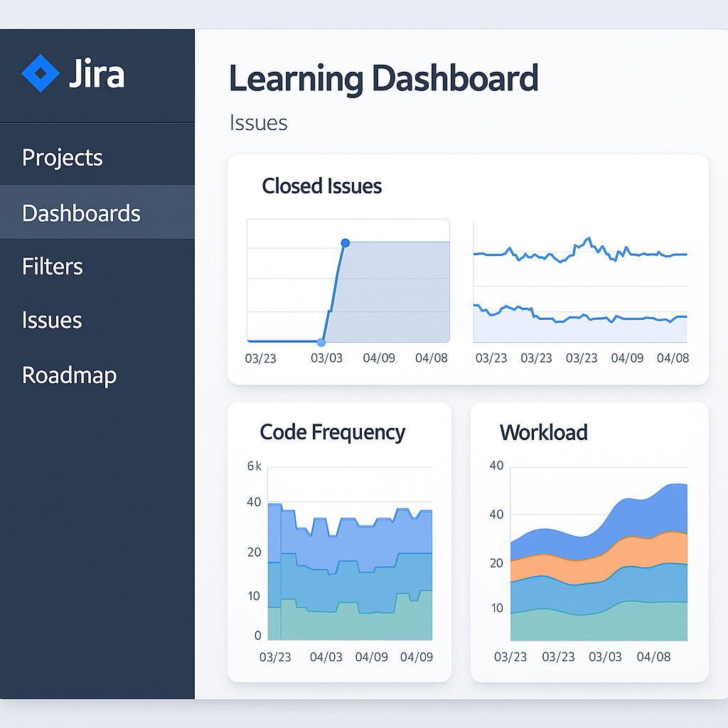The image size is (728, 728).
Task: Click the blue Jira diamond logo icon
Action: click(41, 73)
